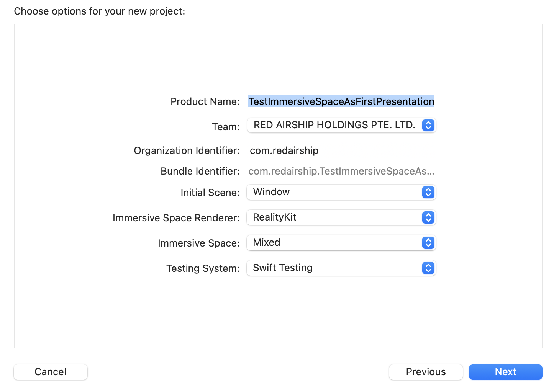Click the Team popup chevron arrows icon
Screen dimensions: 554x392
(x=428, y=125)
